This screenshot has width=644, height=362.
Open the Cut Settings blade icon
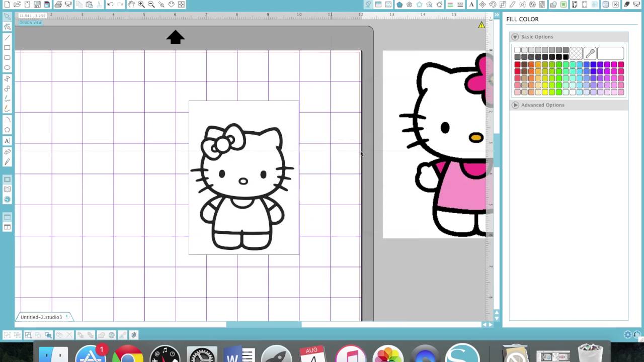pos(627,5)
